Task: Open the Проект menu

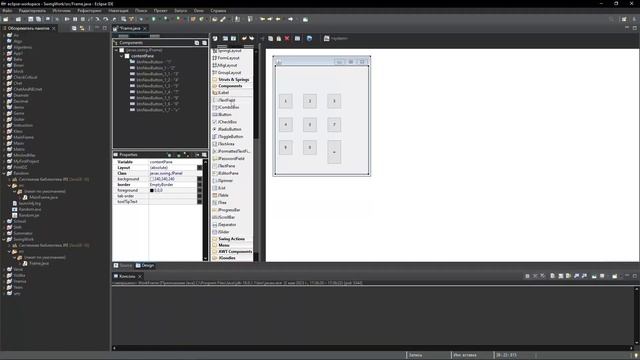Action: coord(160,11)
